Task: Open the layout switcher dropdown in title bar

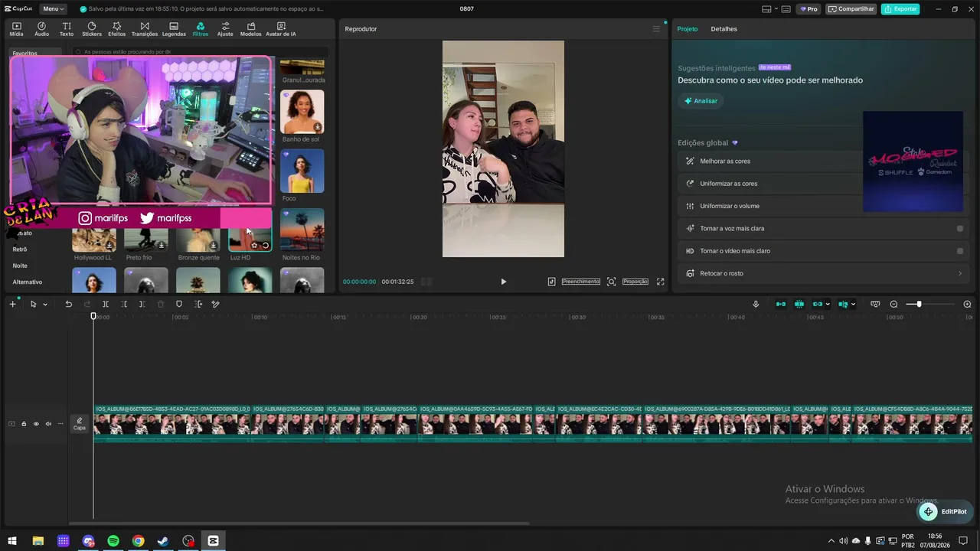Action: tap(770, 9)
